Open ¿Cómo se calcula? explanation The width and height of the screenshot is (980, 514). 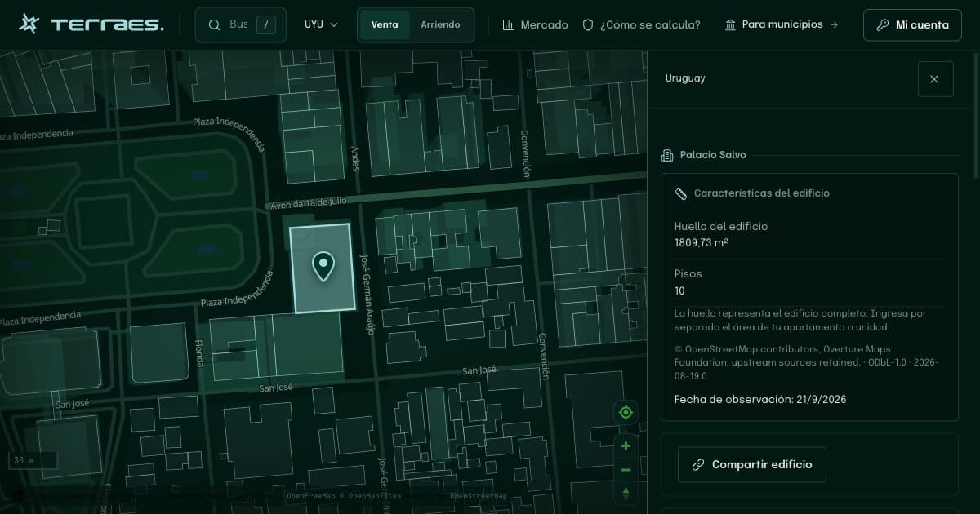(x=641, y=24)
